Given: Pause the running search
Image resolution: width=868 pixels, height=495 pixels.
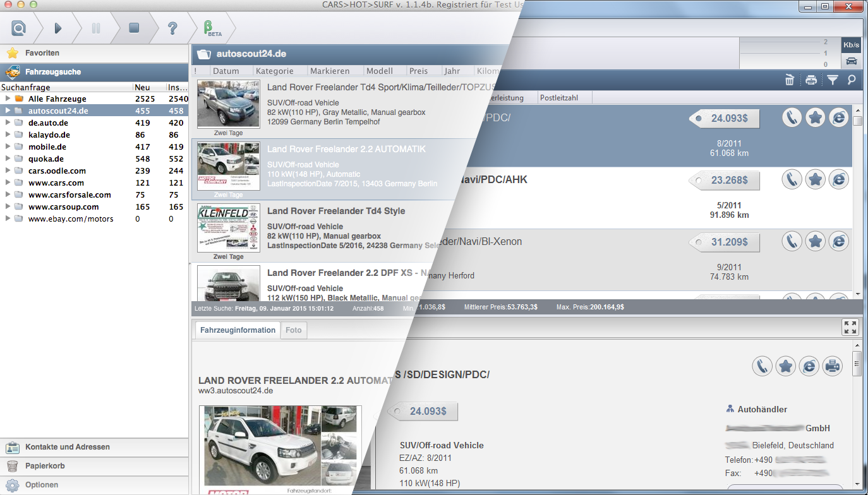Looking at the screenshot, I should point(96,28).
